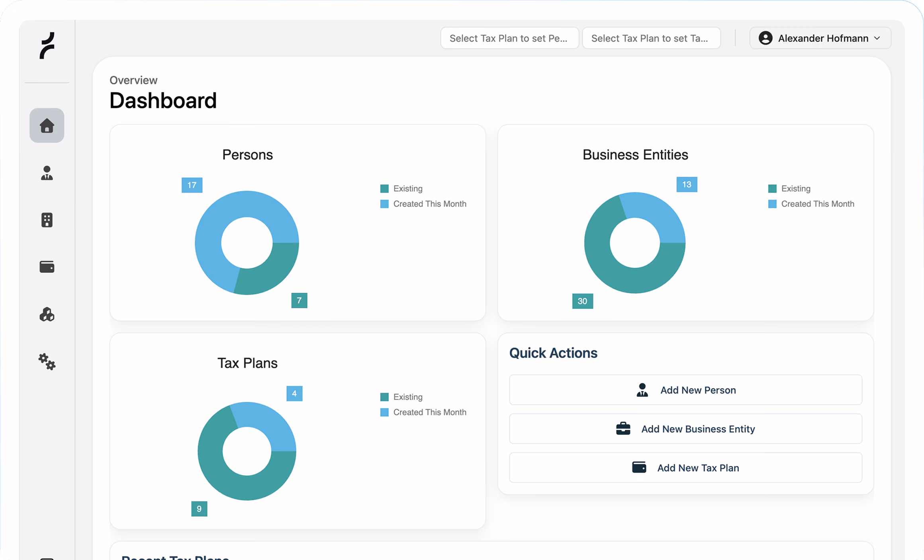The width and height of the screenshot is (924, 560).
Task: Click the wallet icon in Add New Tax Plan
Action: [639, 467]
